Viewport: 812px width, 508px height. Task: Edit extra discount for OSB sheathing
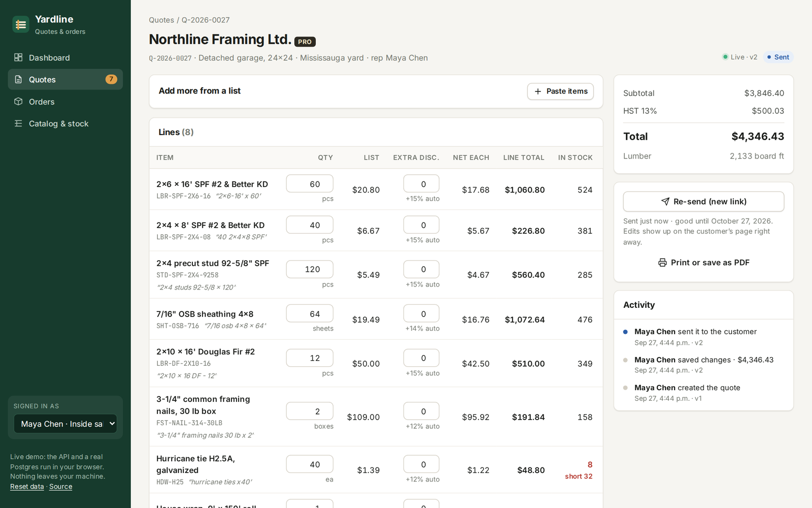[x=421, y=313]
